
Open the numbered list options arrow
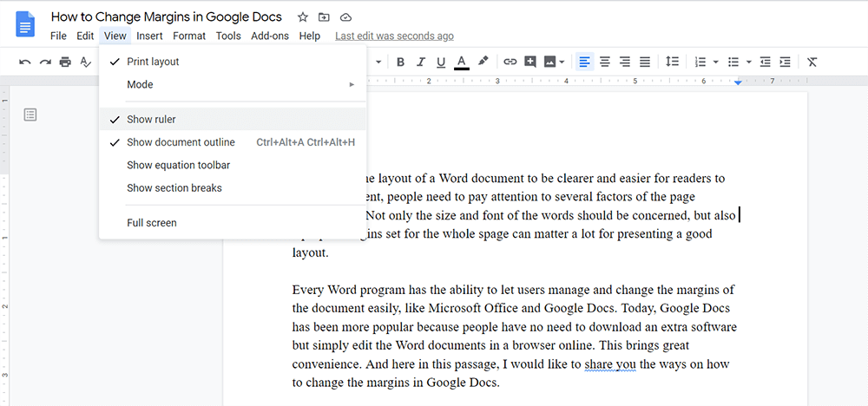pos(716,62)
